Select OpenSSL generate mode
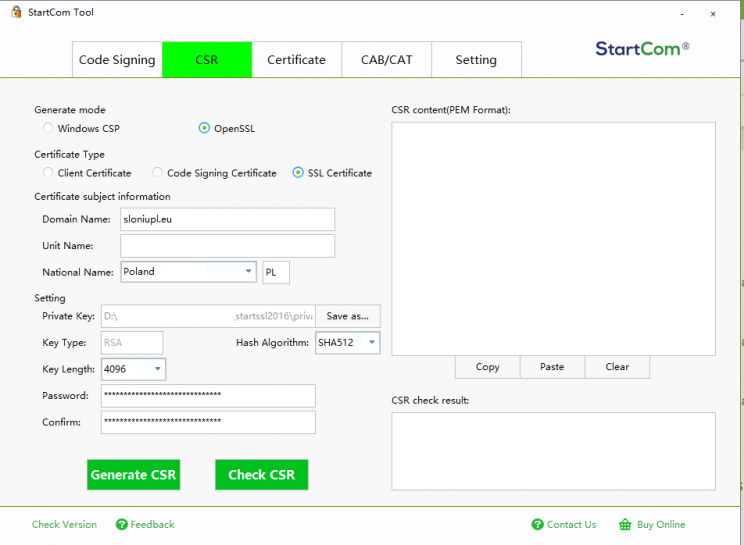This screenshot has height=545, width=744. (204, 128)
